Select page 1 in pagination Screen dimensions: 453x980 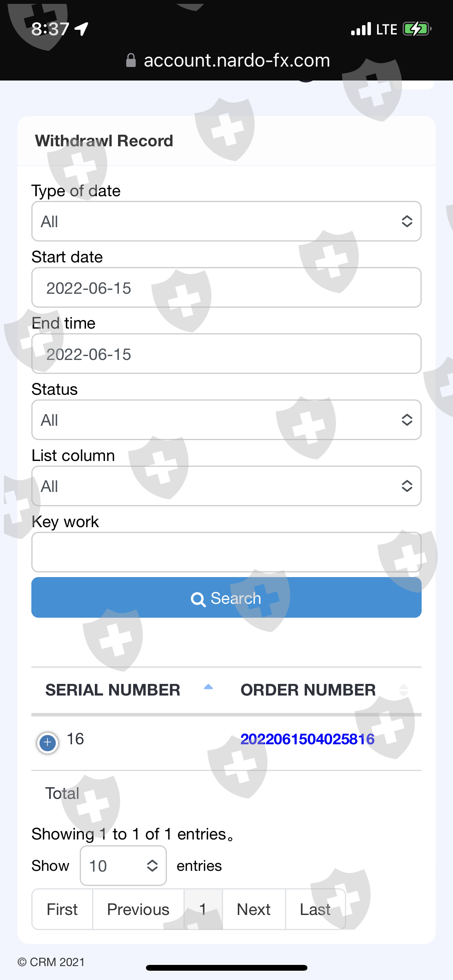[x=203, y=909]
